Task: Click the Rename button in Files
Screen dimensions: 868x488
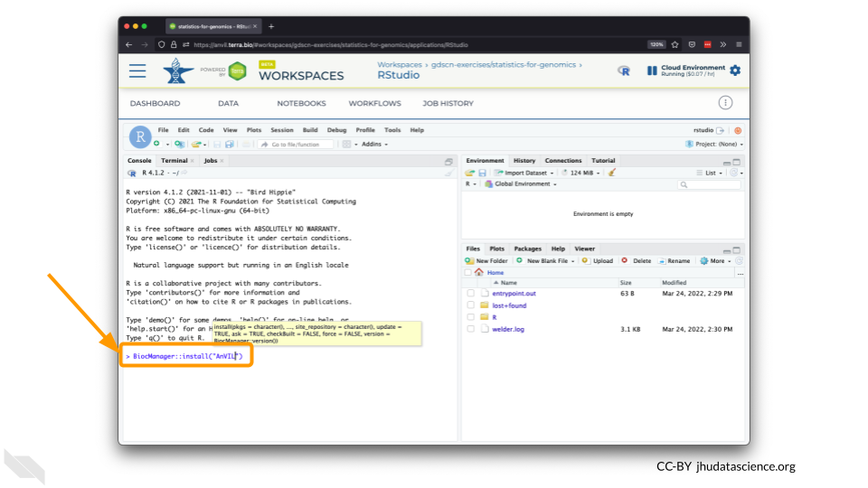Action: (x=674, y=260)
